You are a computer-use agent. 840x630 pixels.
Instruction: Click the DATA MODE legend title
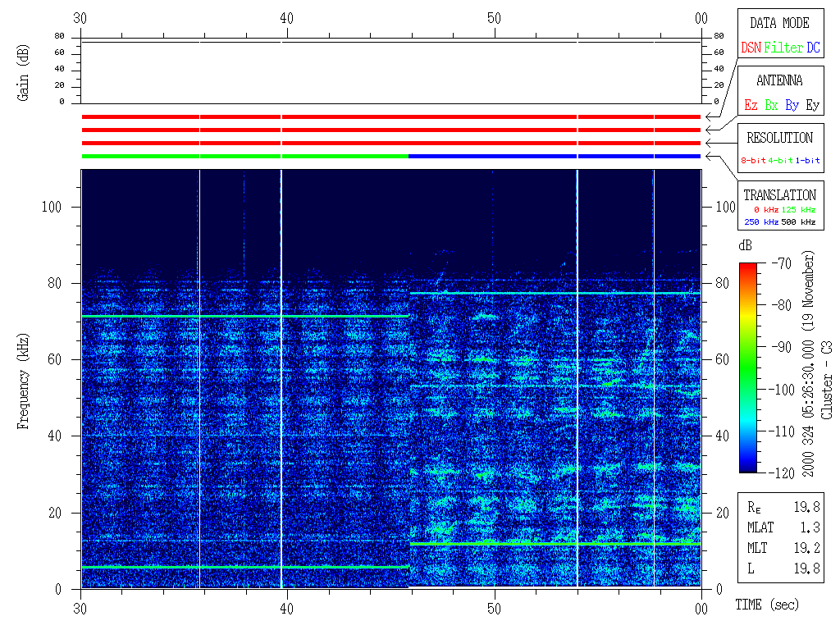pyautogui.click(x=779, y=23)
